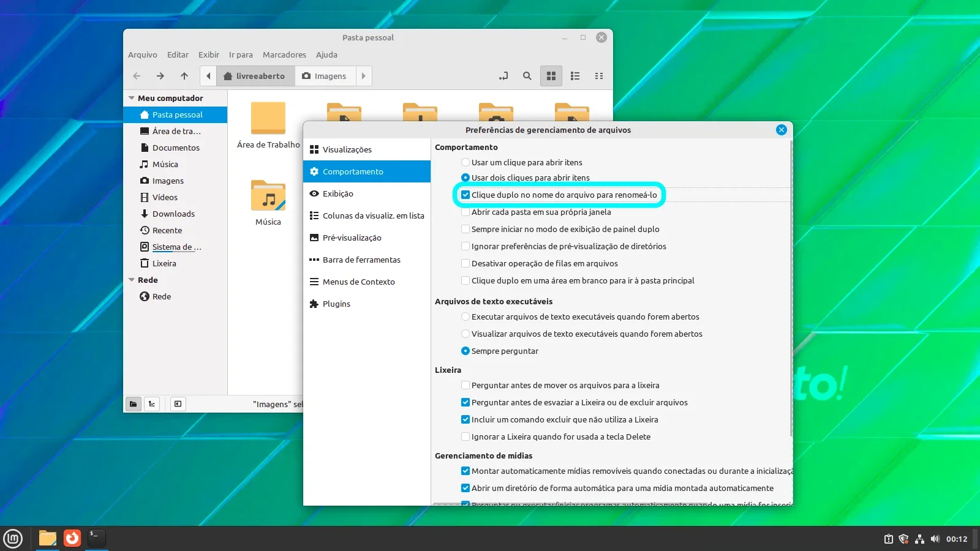Open the Pré-visualização preferences page
Screen dimensions: 980x551
point(367,238)
